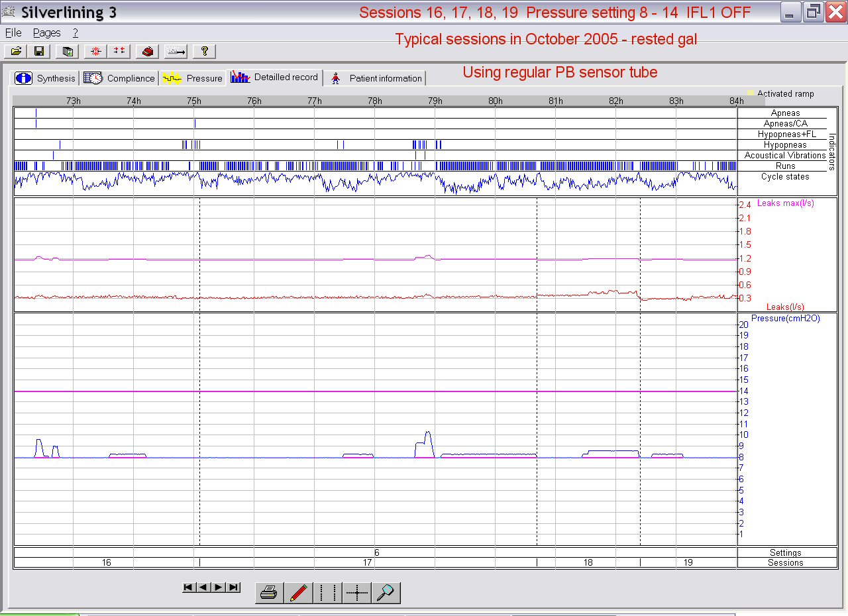Image resolution: width=848 pixels, height=616 pixels.
Task: Open the Patient information tab
Action: (376, 78)
